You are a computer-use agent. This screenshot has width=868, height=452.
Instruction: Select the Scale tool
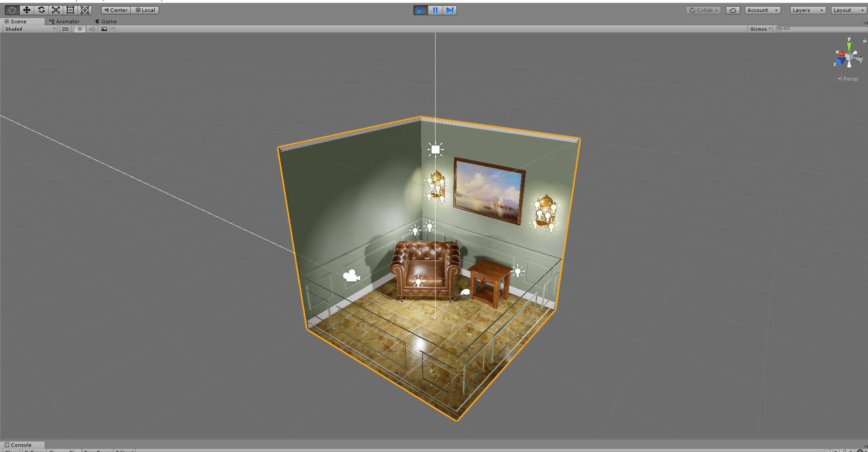point(56,10)
